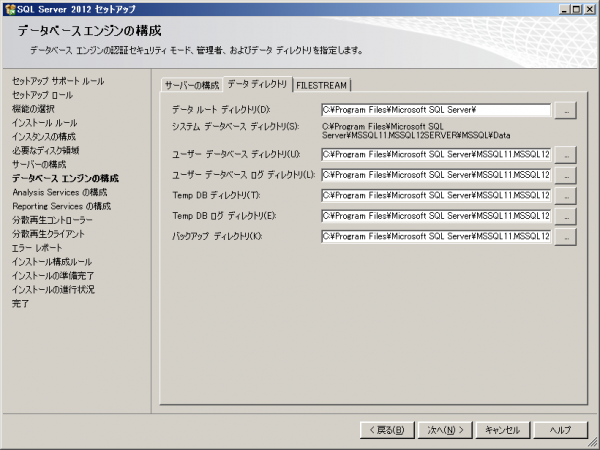Browse for the backup directory
The height and width of the screenshot is (450, 600).
(566, 237)
